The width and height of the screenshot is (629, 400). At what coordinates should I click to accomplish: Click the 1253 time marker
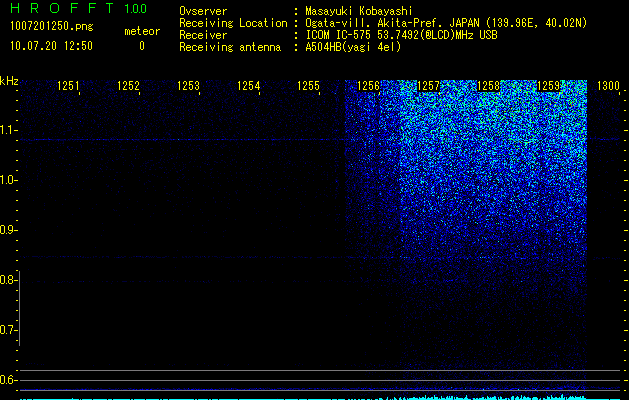coord(189,86)
